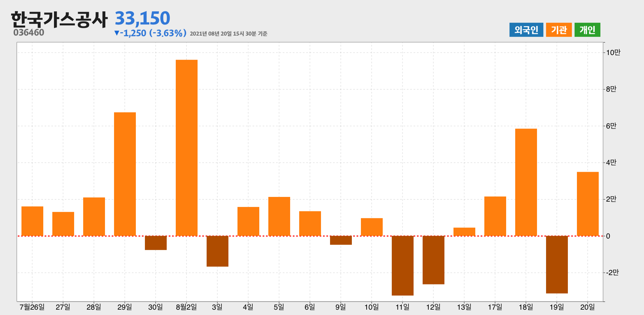Click the 8만 y-axis label
This screenshot has height=315, width=644.
611,89
